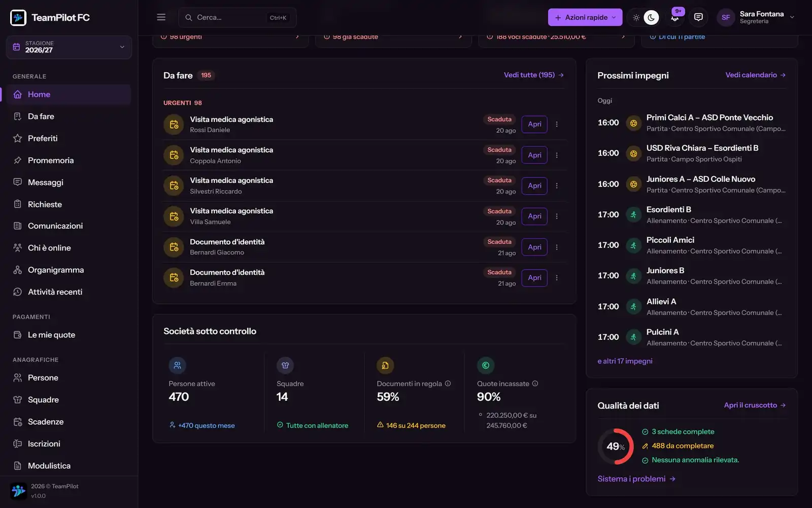Open the notifications bell
Screen dimensions: 812x508
[x=674, y=17]
